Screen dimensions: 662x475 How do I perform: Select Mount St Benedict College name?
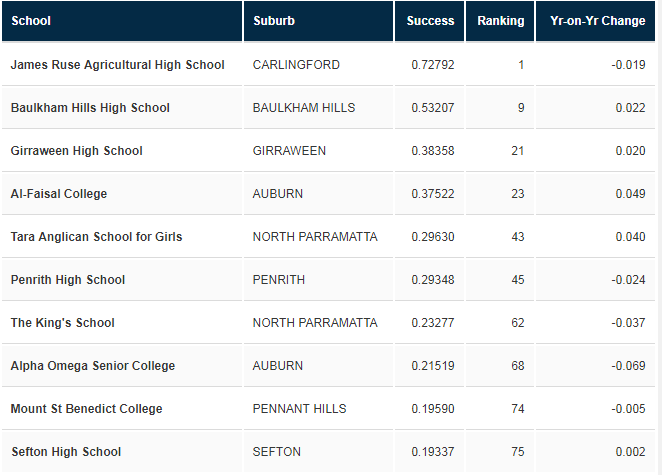click(x=86, y=409)
